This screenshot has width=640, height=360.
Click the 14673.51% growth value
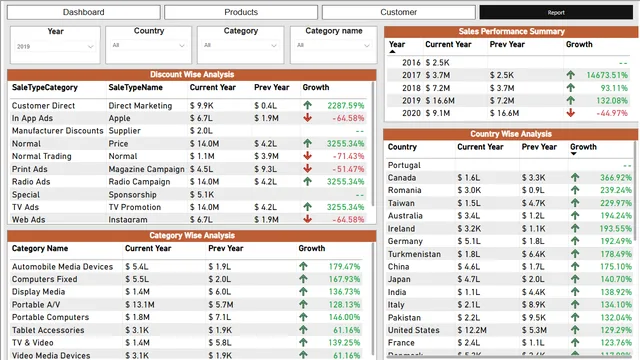pyautogui.click(x=607, y=75)
